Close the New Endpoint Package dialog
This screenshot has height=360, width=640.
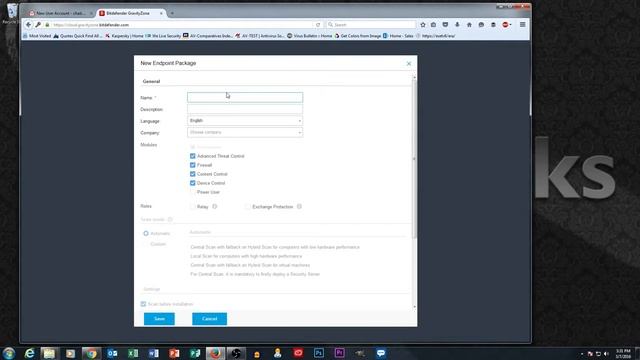[409, 64]
